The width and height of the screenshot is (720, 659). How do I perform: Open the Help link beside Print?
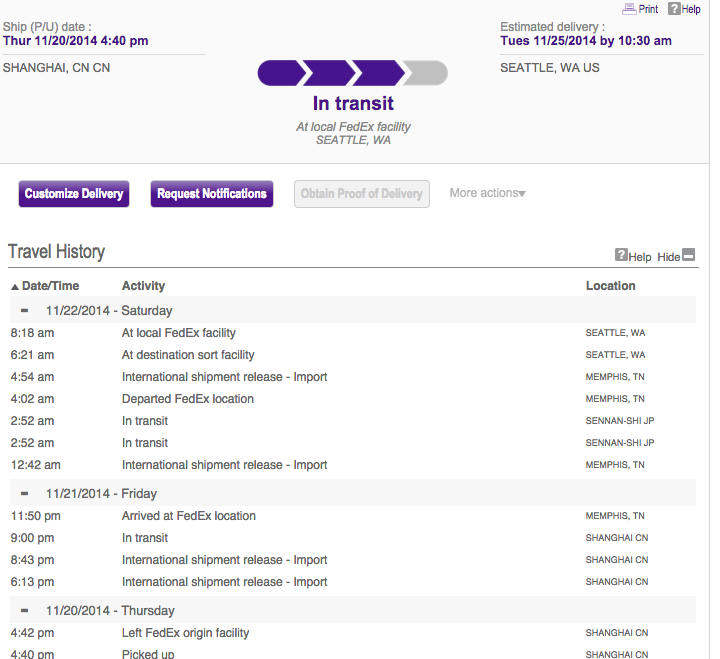click(691, 9)
